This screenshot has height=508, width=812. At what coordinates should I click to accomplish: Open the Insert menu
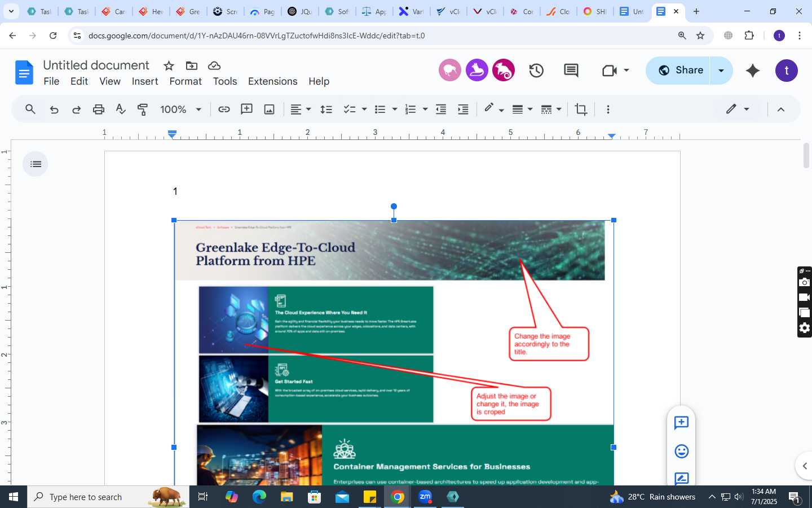(x=145, y=81)
